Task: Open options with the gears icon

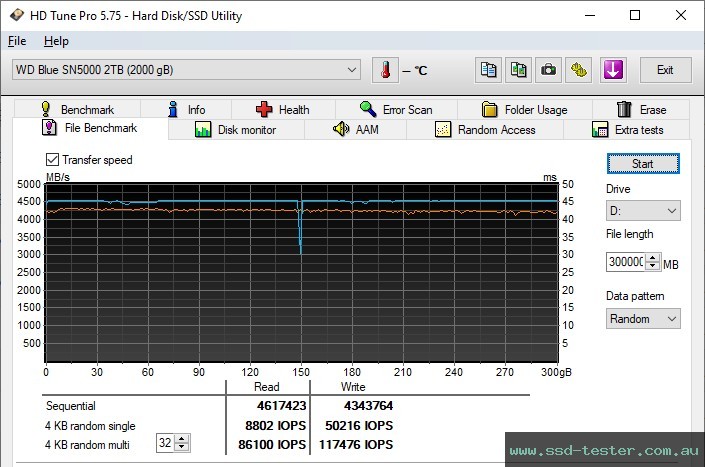Action: point(580,70)
